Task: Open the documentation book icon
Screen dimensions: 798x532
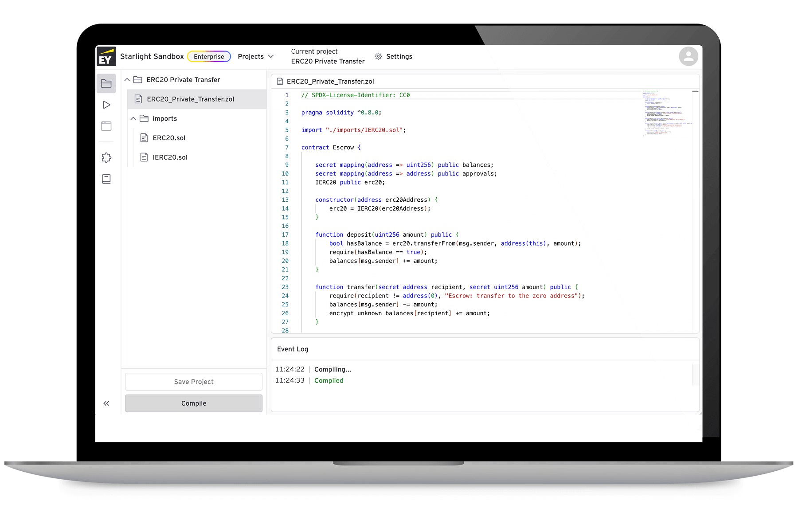Action: [106, 179]
